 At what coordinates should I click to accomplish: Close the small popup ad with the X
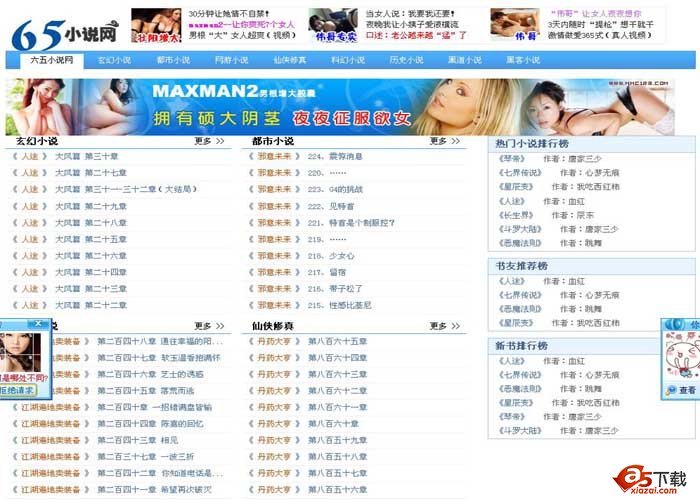pos(38,323)
